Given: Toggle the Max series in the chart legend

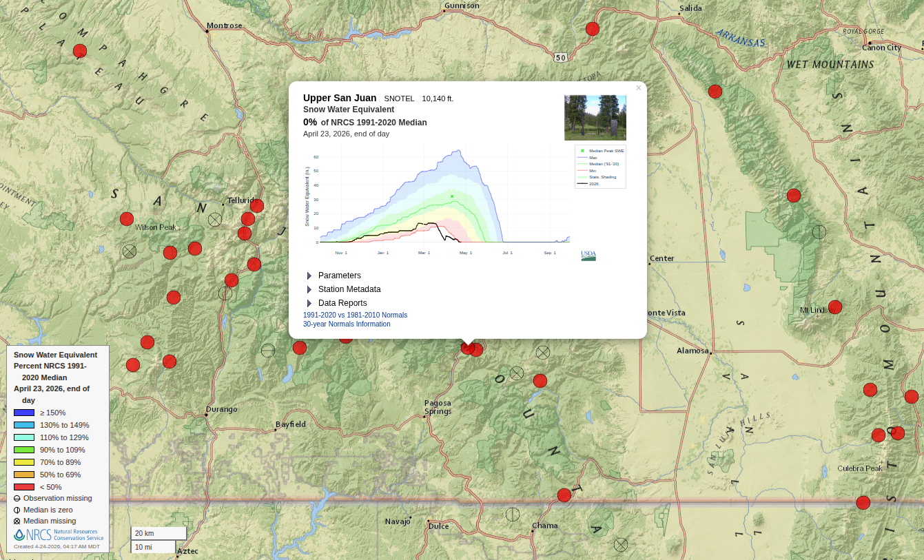Looking at the screenshot, I should coord(593,158).
